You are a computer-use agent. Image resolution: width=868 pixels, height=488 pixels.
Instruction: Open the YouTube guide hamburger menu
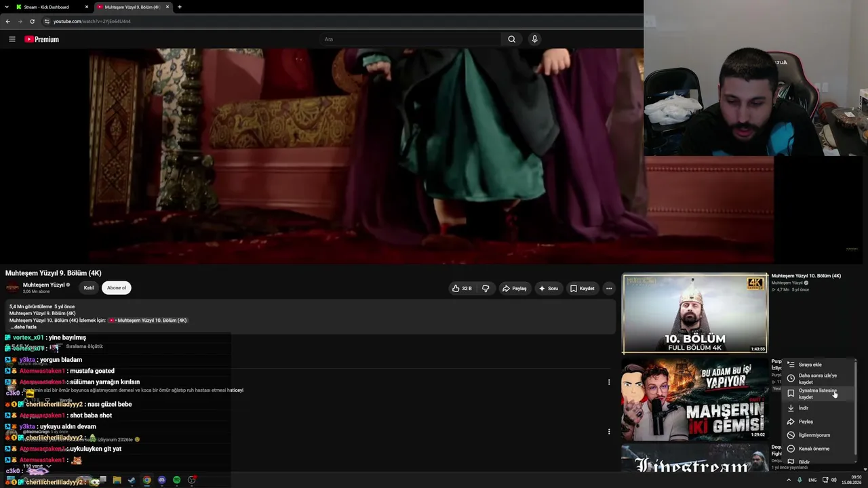[x=12, y=39]
